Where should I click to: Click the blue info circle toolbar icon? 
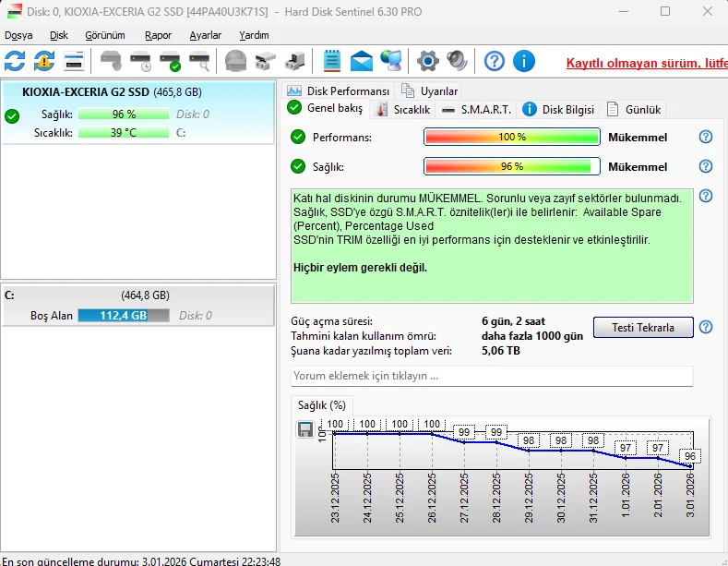click(524, 61)
